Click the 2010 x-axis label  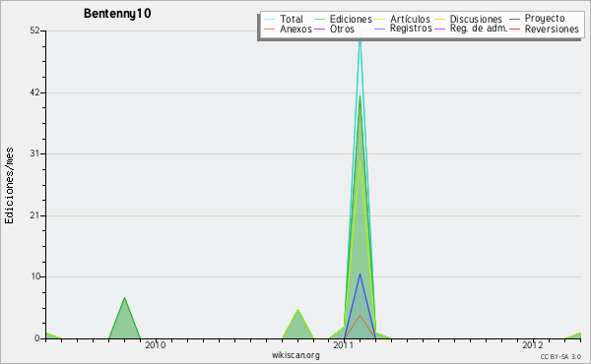click(x=156, y=345)
